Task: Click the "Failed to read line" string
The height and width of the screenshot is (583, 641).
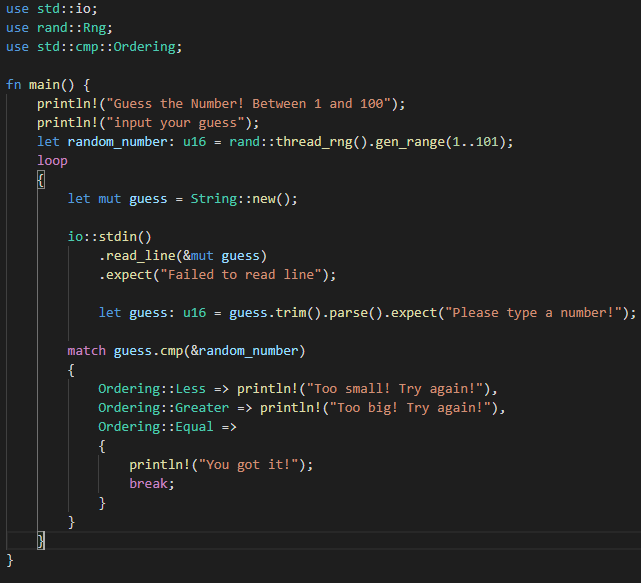Action: point(241,275)
